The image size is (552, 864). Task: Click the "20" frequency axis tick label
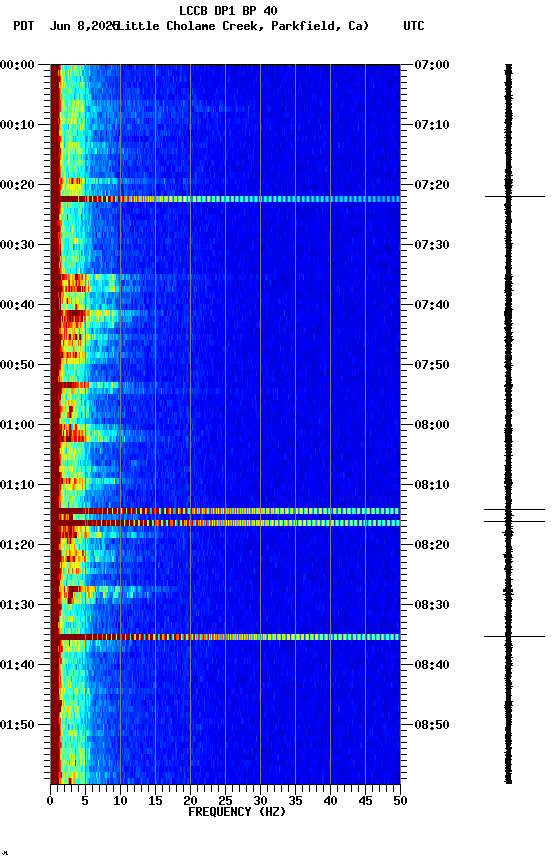pos(191,801)
